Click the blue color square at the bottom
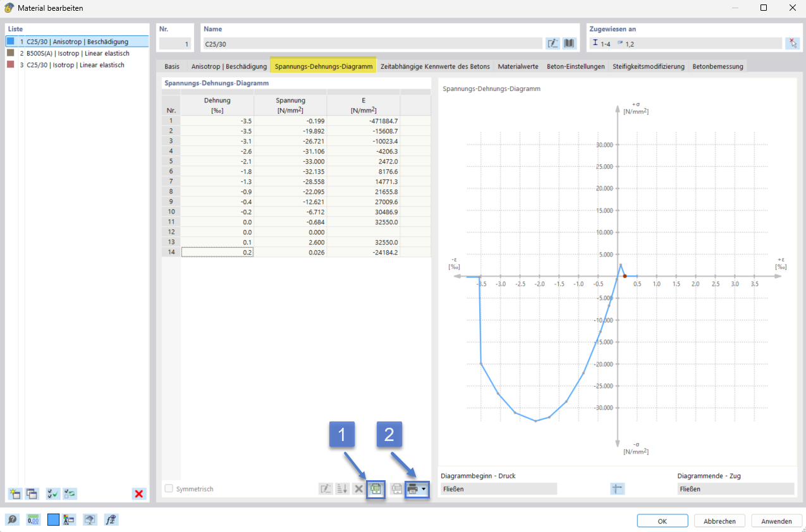The width and height of the screenshot is (806, 532). pos(53,519)
